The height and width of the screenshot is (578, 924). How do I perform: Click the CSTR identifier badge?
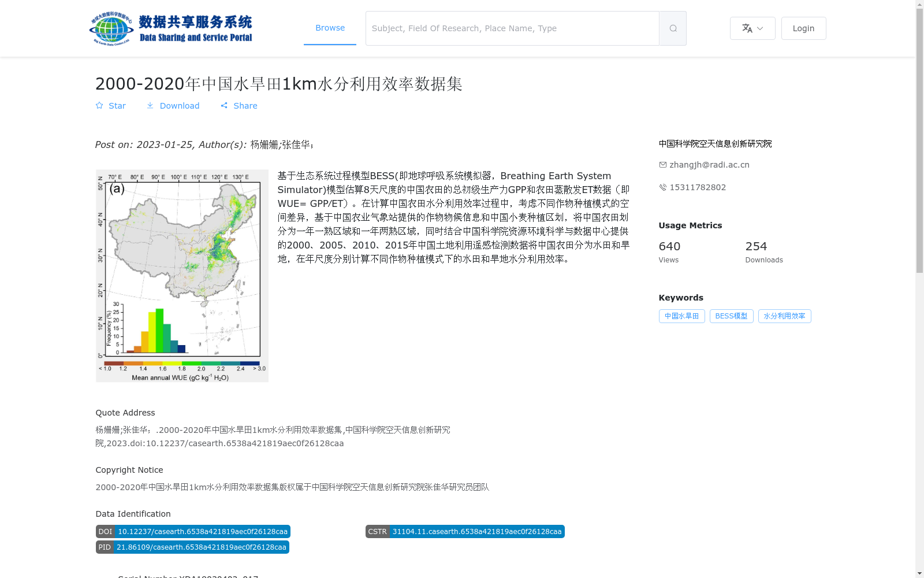coord(465,532)
